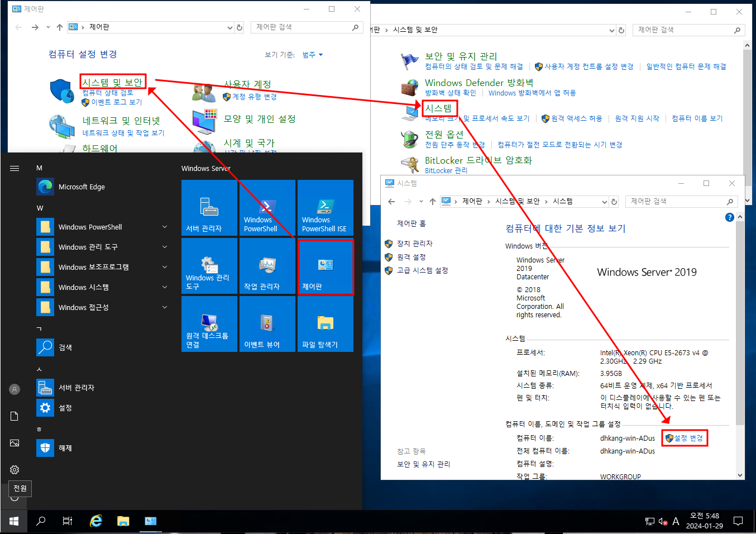Viewport: 756px width, 534px height.
Task: Open 모양 및 개인 설정 category
Action: (260, 119)
